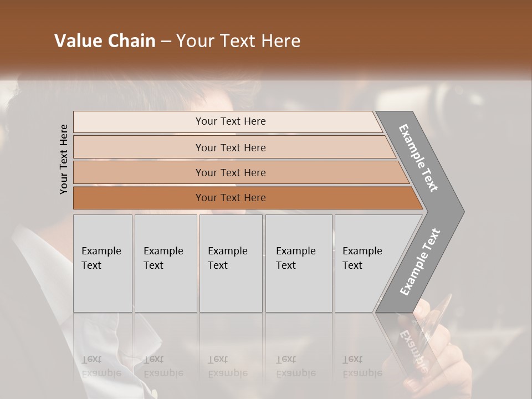Viewport: 532px width, 399px height.
Task: Select the darkest brown "Your Text Here" bar
Action: coord(231,198)
